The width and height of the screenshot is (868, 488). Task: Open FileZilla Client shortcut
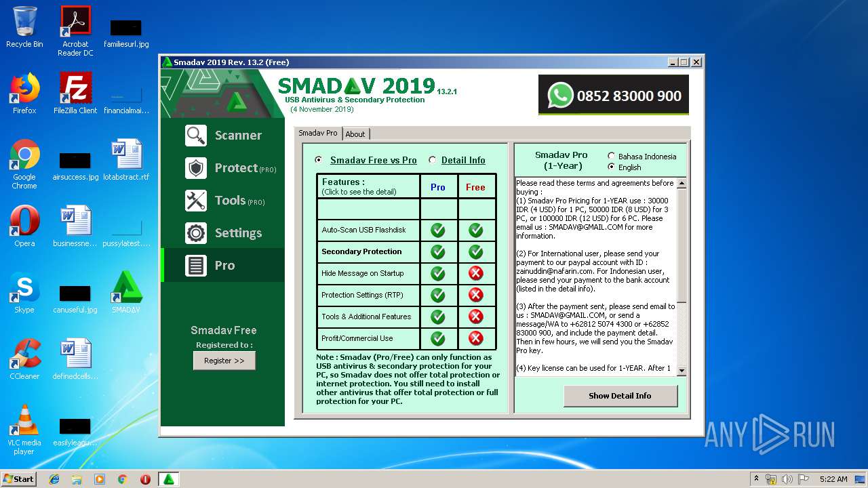pos(75,93)
